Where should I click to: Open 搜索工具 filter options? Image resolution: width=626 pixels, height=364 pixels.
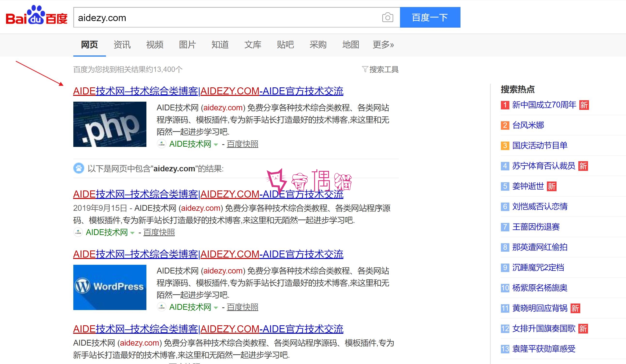pyautogui.click(x=384, y=69)
